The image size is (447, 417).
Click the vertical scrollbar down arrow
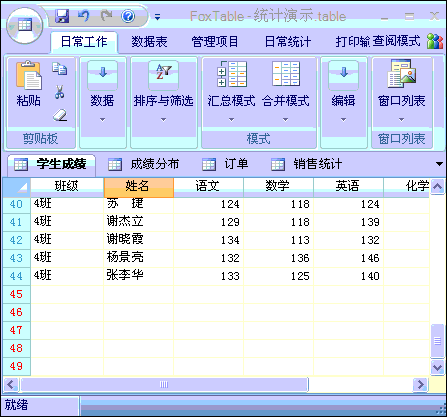[437, 367]
